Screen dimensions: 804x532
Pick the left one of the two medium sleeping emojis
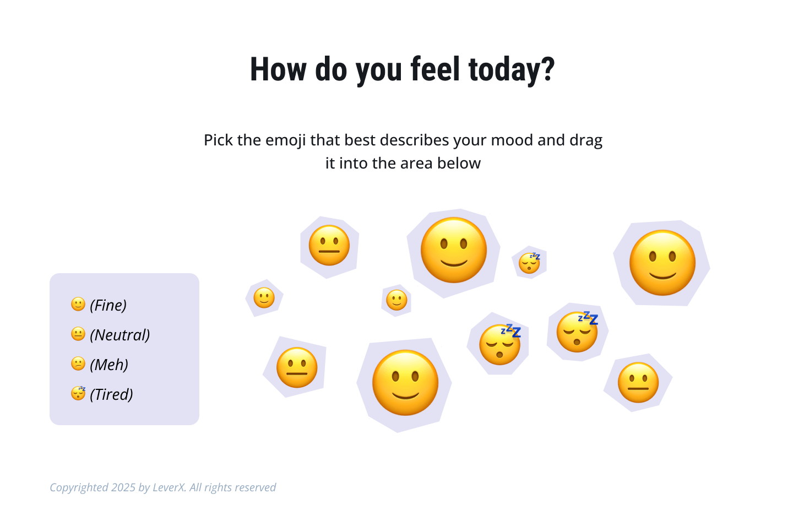coord(500,345)
